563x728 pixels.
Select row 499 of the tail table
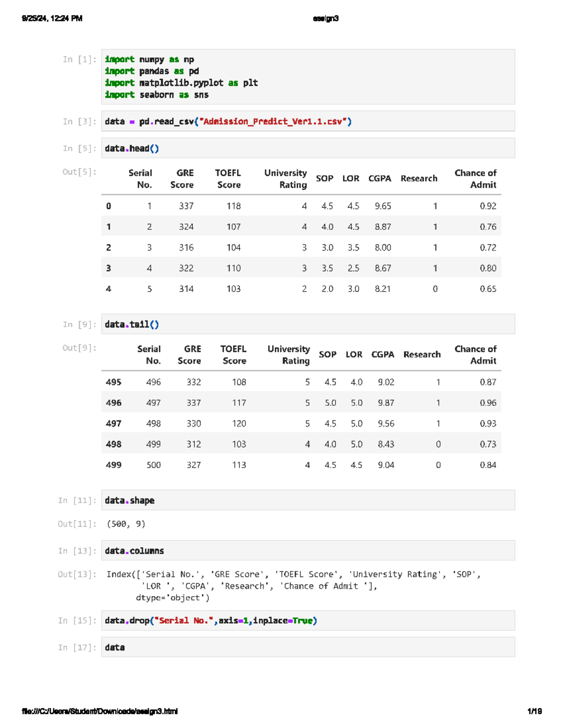tap(300, 465)
